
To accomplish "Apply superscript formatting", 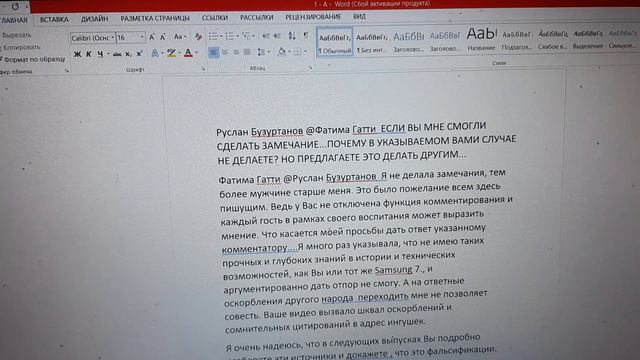I will 139,53.
